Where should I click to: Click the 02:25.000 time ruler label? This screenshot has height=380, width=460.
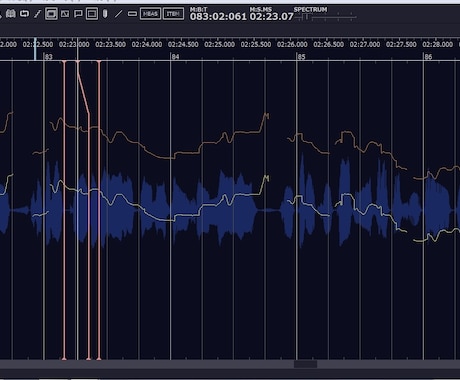[x=219, y=44]
